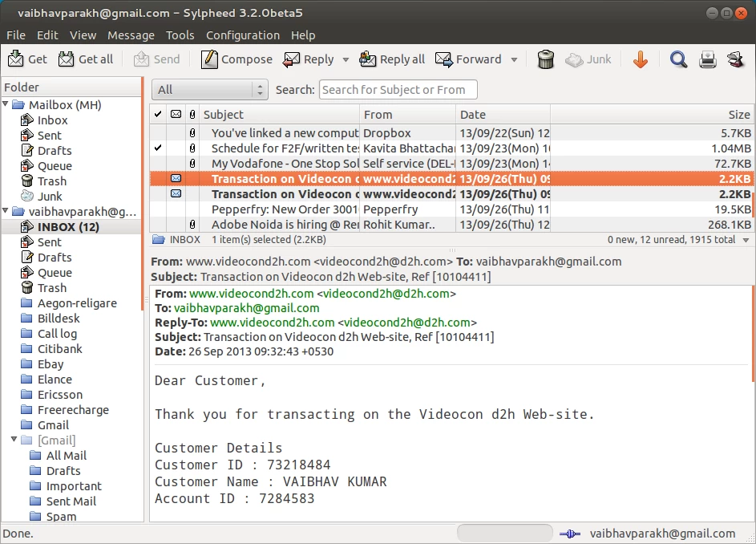Click the Get all mail icon
The width and height of the screenshot is (756, 544).
pos(66,59)
